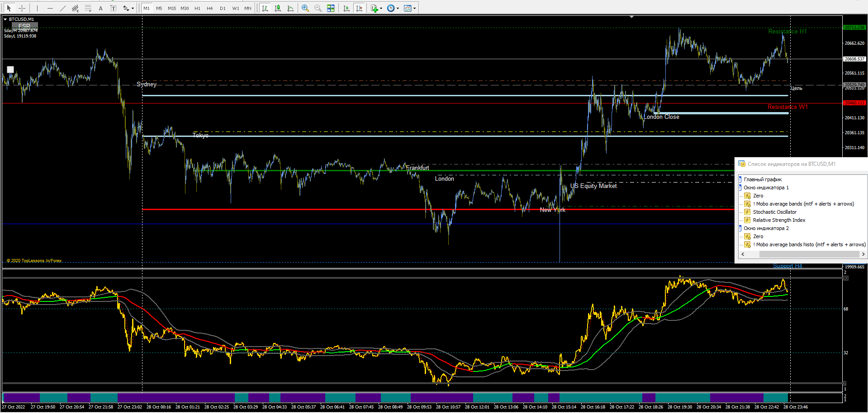This screenshot has height=413, width=868.
Task: Switch chart to M5 timeframe
Action: pos(159,8)
